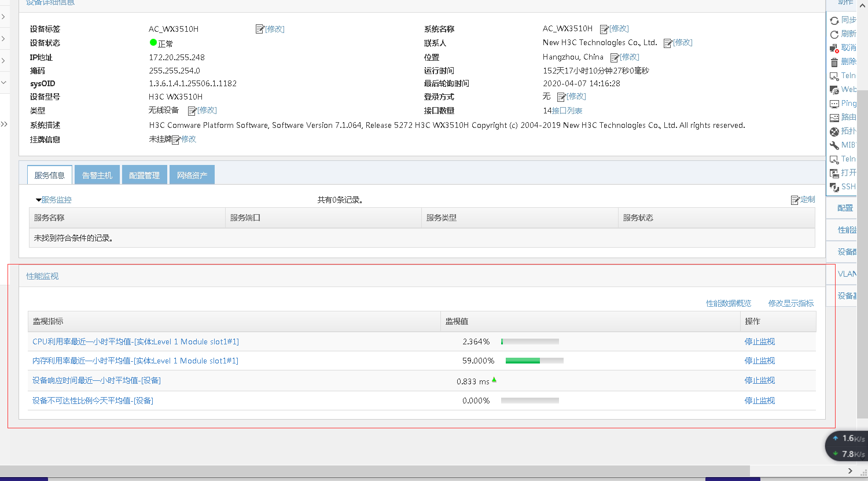Click green trend arrow beside 0.833 ms
This screenshot has width=868, height=481.
click(x=494, y=380)
